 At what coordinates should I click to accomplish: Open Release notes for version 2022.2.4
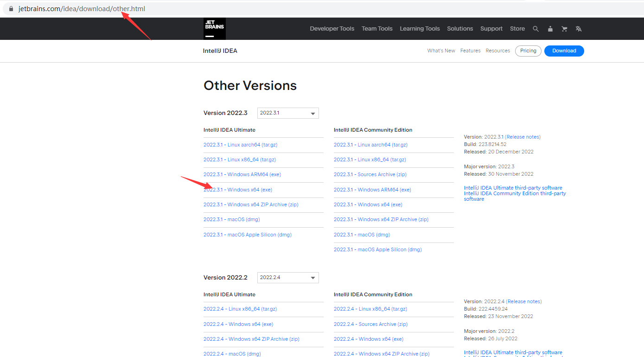coord(524,301)
